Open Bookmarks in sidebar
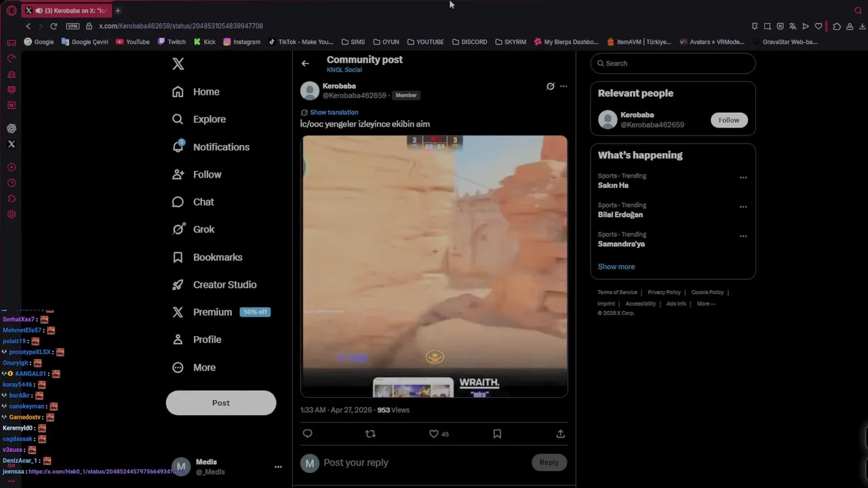The image size is (868, 488). (x=208, y=257)
